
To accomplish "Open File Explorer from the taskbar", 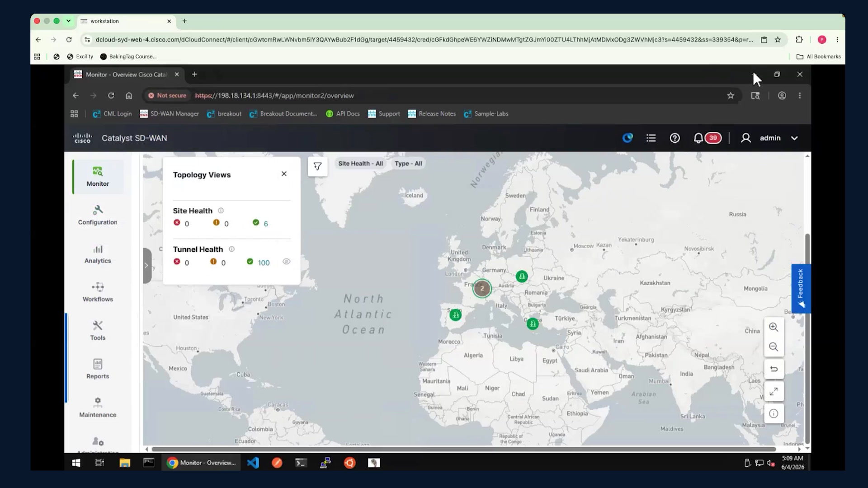I will 125,463.
